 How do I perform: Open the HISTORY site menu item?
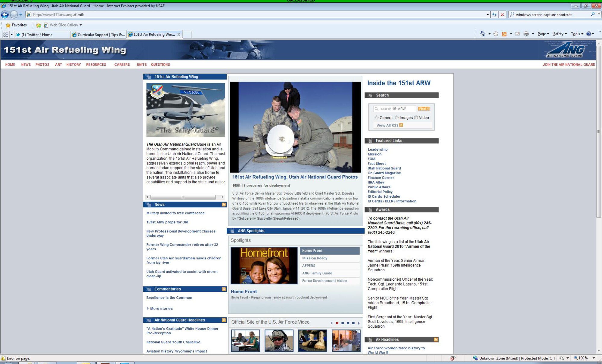(x=73, y=65)
